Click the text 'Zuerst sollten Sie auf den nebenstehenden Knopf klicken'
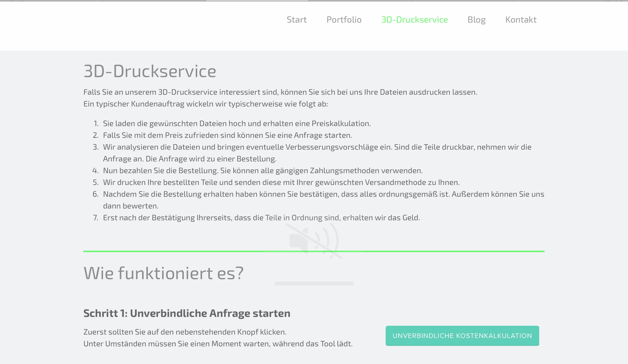The width and height of the screenshot is (628, 364). (x=185, y=332)
